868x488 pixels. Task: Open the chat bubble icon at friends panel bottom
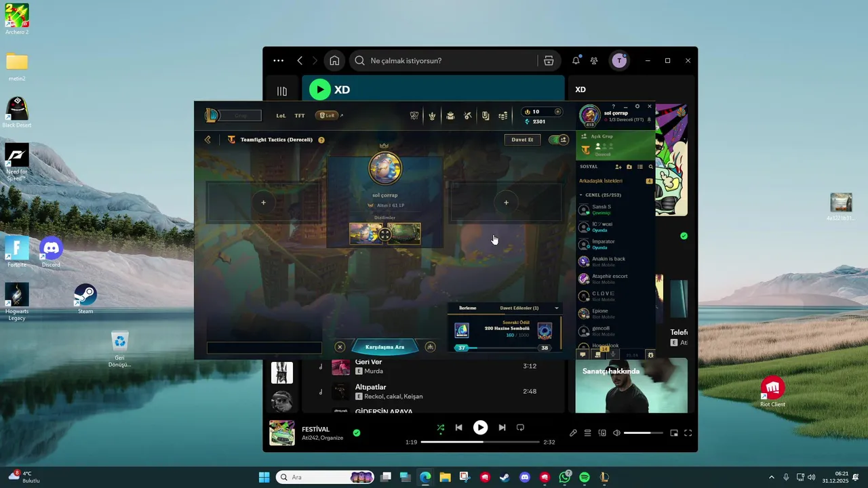click(583, 354)
